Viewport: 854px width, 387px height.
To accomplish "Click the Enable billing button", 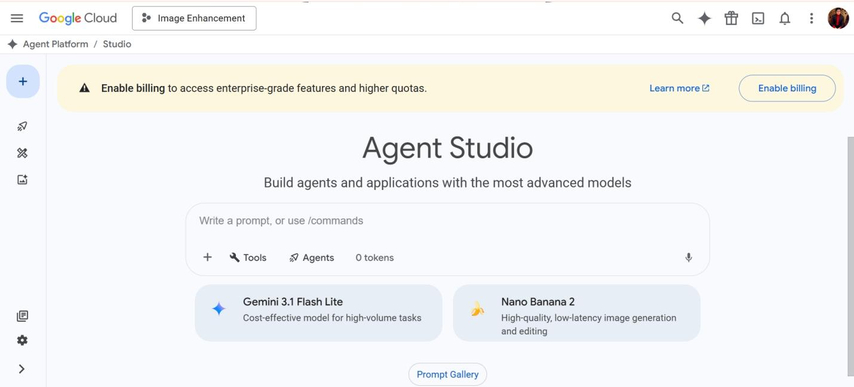I will (787, 88).
